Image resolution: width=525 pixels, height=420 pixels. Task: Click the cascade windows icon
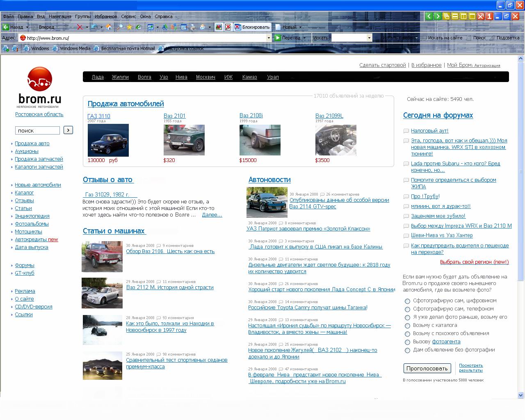pyautogui.click(x=446, y=16)
